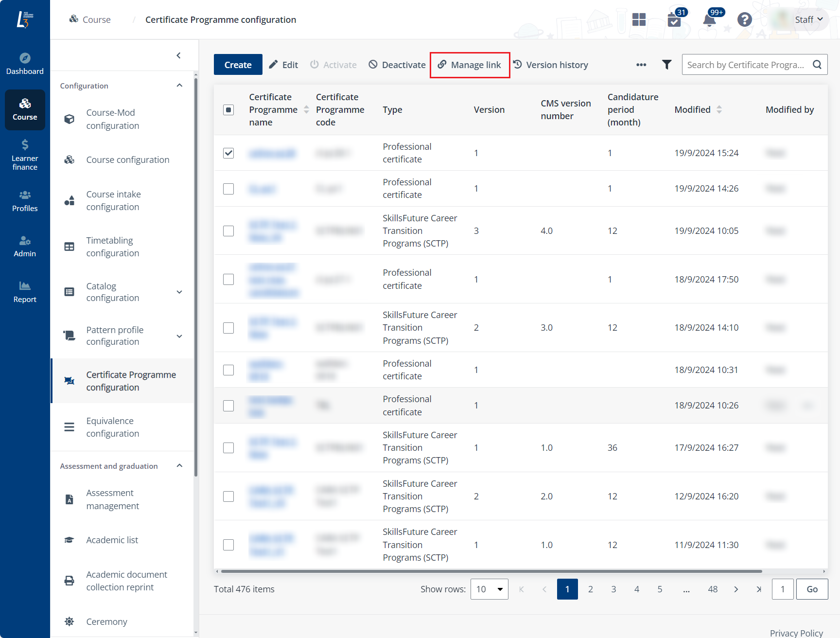Select the Learner finance sidebar icon
840x638 pixels.
[x=25, y=154]
